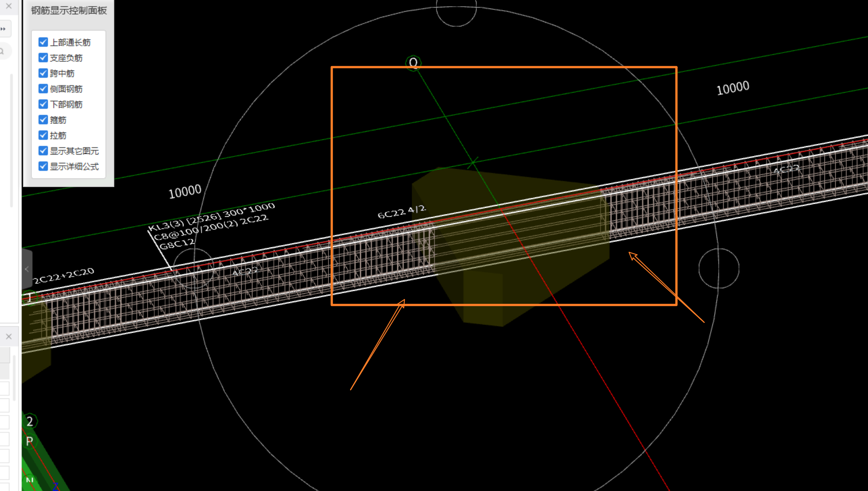Close the upper left side panel

point(9,6)
